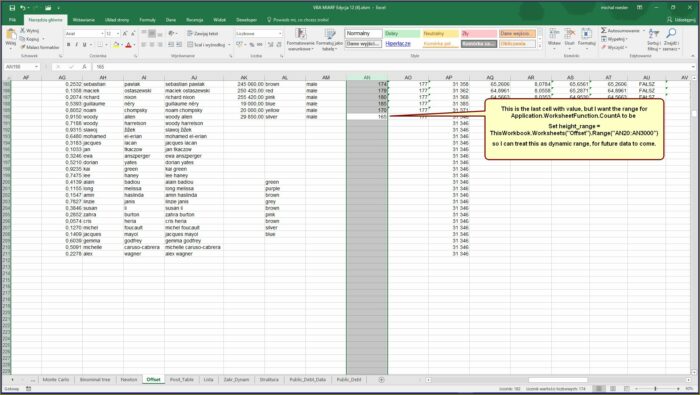Switch to Dane ribbon tab
The height and width of the screenshot is (395, 700).
(x=171, y=20)
